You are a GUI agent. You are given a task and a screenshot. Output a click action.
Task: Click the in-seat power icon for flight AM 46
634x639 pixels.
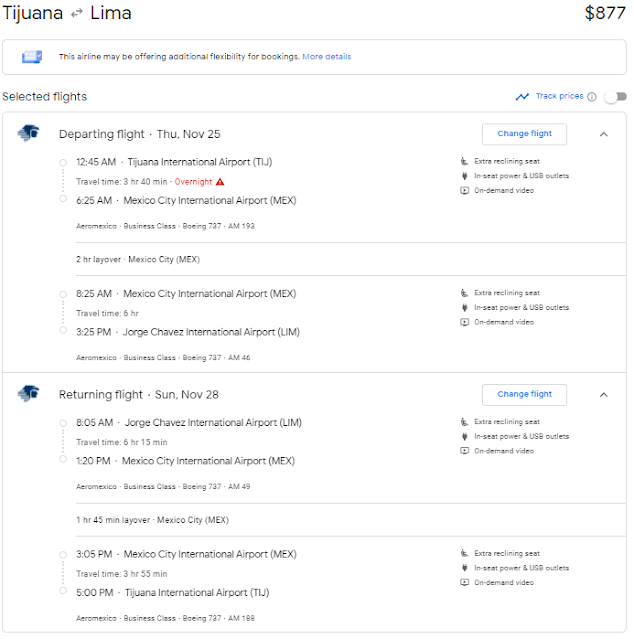tap(464, 308)
